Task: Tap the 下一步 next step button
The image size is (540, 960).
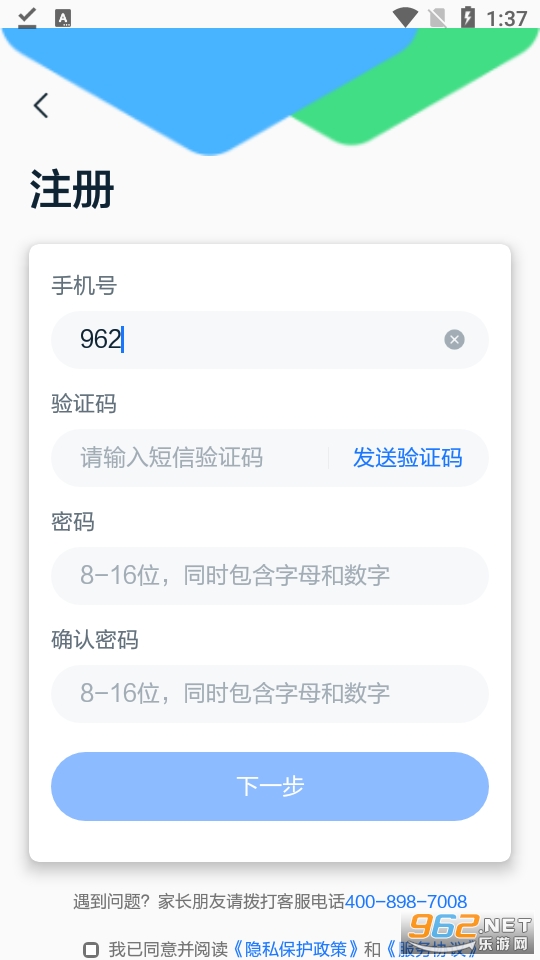Action: [x=269, y=786]
